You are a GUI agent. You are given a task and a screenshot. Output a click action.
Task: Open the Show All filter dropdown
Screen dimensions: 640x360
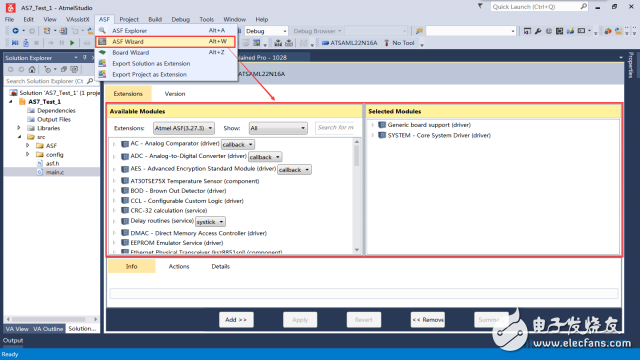(278, 128)
